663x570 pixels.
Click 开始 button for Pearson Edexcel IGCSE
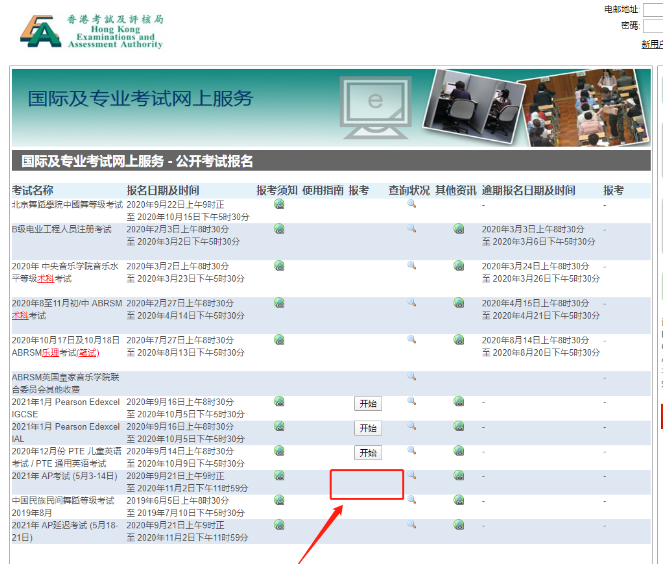coord(367,404)
